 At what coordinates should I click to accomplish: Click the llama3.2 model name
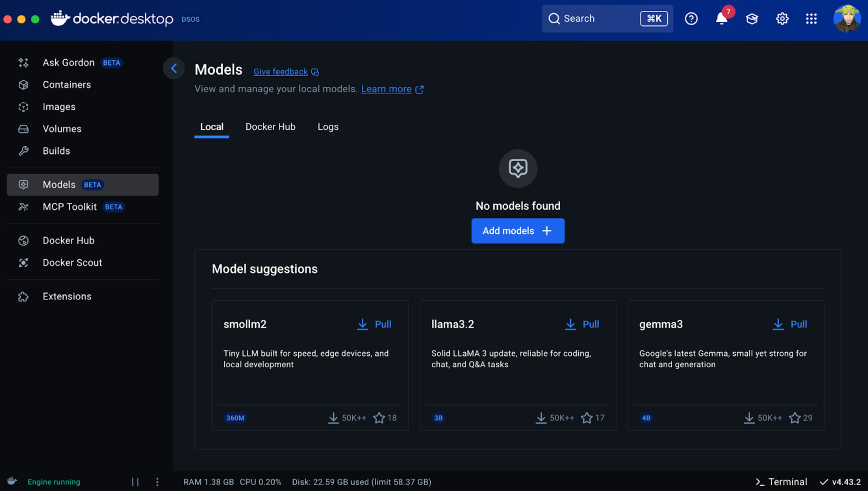(x=452, y=324)
